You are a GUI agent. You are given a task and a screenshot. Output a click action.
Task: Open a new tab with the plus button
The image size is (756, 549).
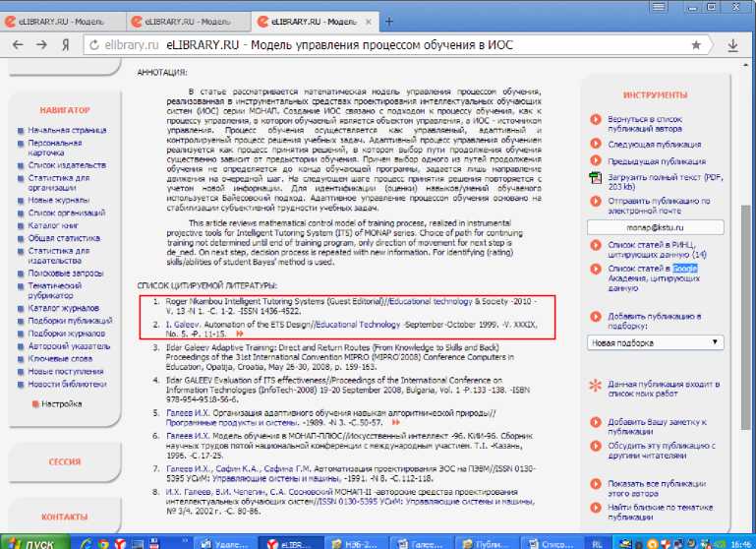[389, 22]
